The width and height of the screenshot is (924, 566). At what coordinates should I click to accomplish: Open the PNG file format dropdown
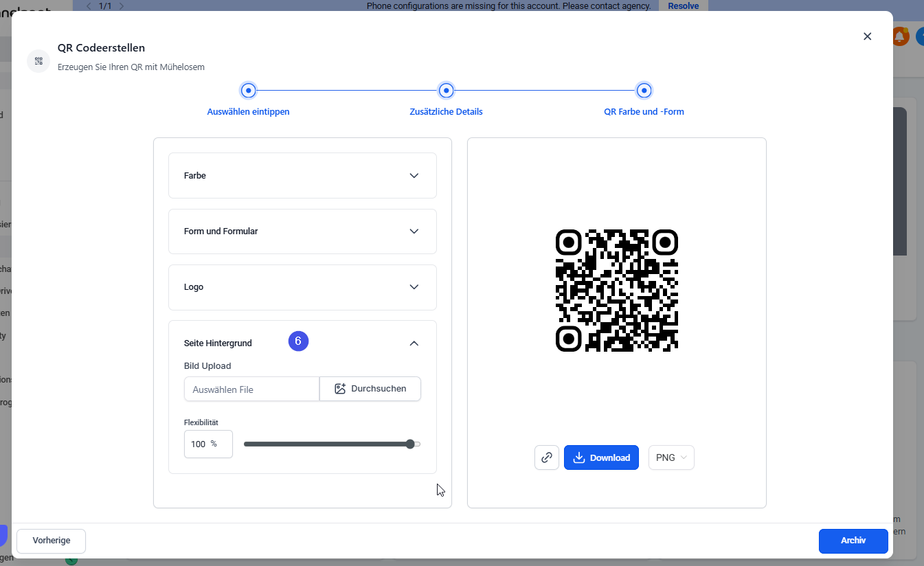click(x=671, y=457)
